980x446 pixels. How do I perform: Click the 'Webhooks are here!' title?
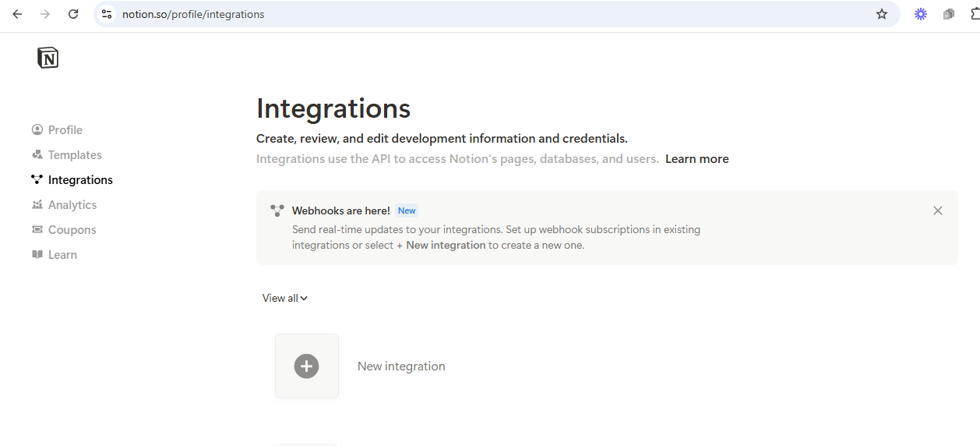341,211
